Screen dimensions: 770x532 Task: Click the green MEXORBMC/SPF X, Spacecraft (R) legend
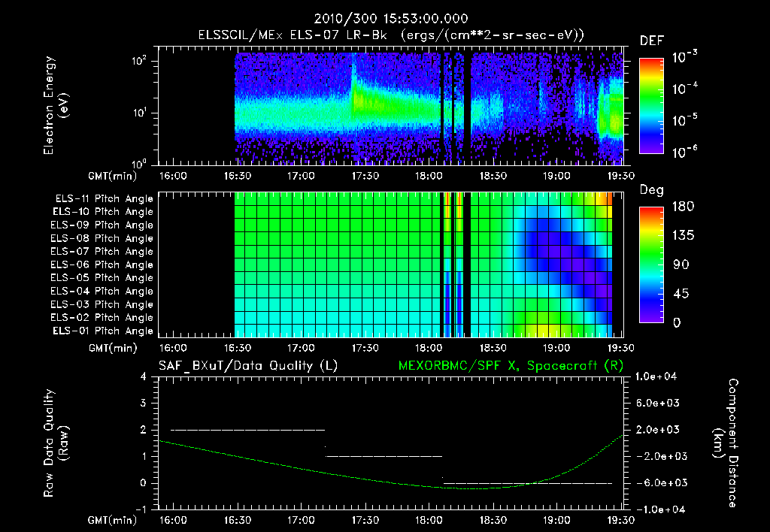(x=511, y=366)
